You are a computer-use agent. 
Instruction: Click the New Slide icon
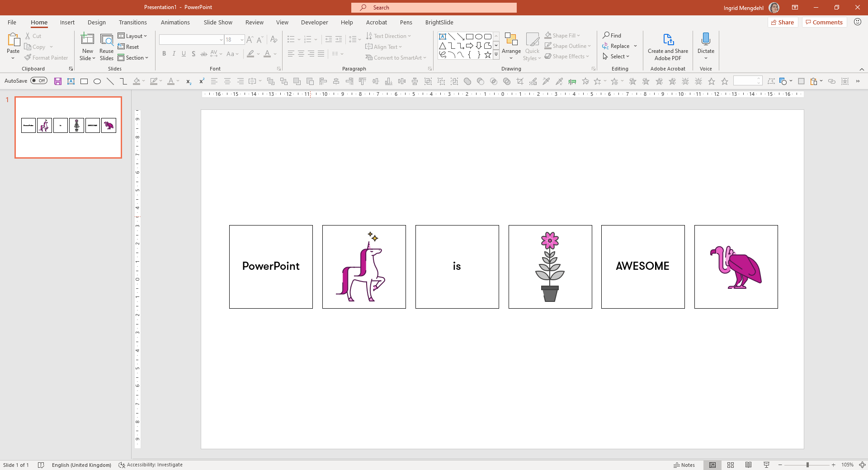pyautogui.click(x=87, y=40)
